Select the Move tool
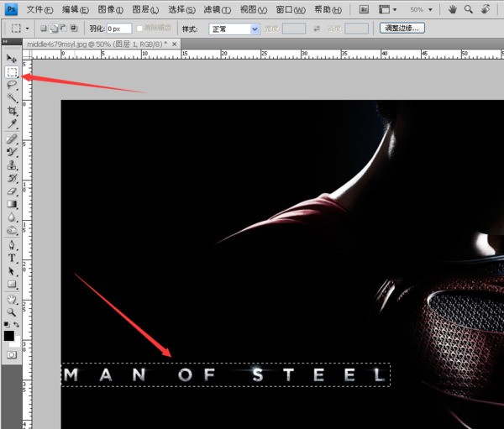The image size is (504, 429). (x=12, y=59)
